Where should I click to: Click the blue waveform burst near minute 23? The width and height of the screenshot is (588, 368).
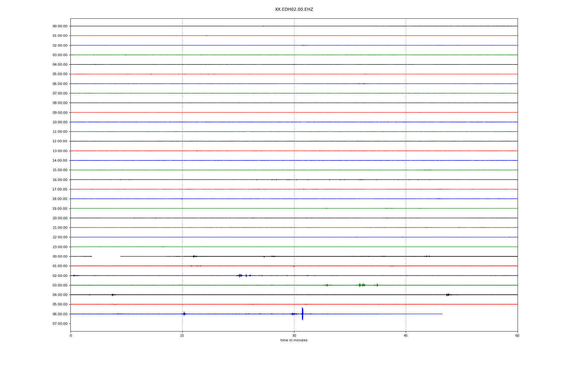pos(240,275)
